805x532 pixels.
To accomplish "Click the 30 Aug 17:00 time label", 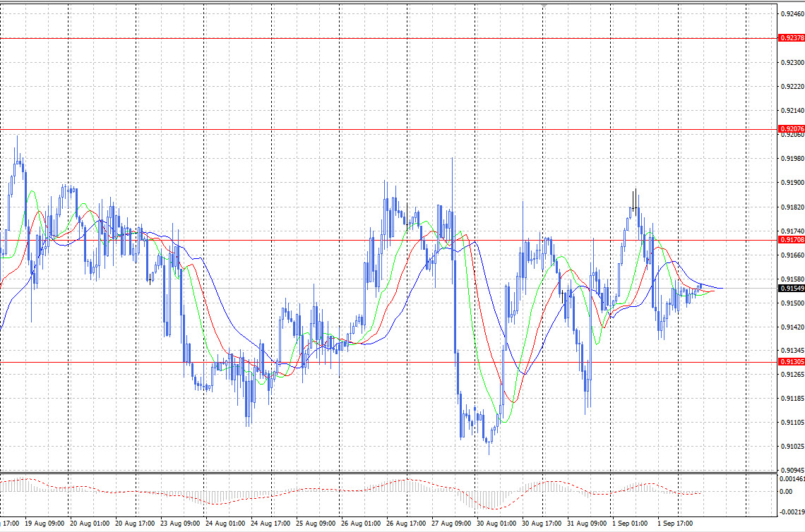I will click(x=542, y=524).
